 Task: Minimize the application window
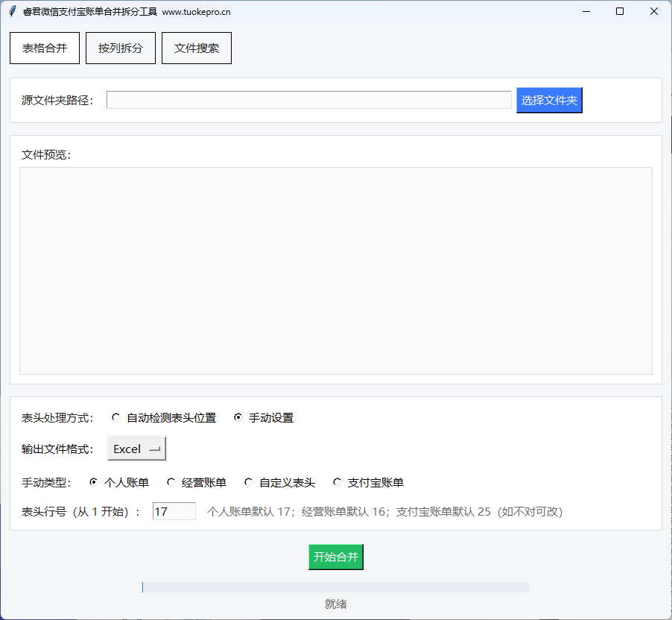pos(586,11)
